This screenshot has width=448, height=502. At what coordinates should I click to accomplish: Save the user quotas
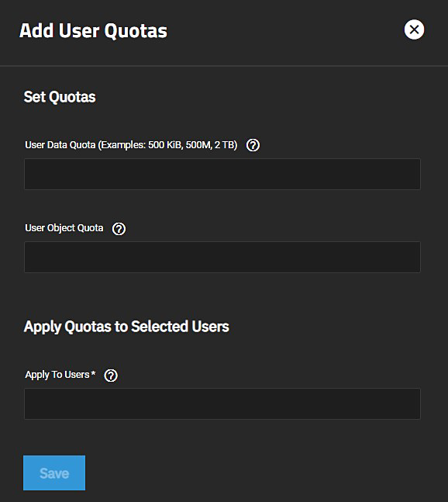(x=54, y=473)
